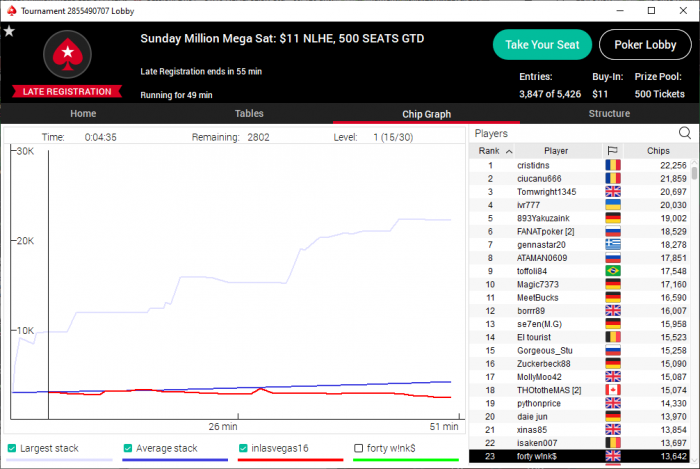
Task: Click the players list scrollbar thumb
Action: click(694, 173)
